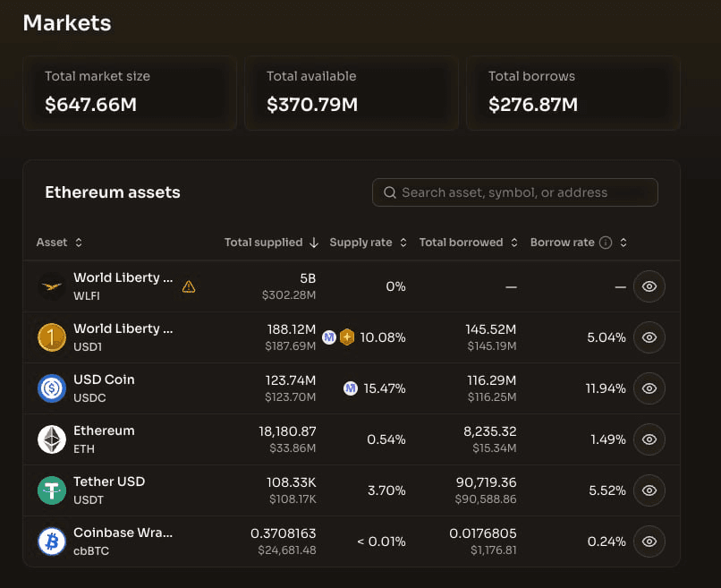Open the USD1 row eye button
This screenshot has height=588, width=721.
pyautogui.click(x=649, y=337)
